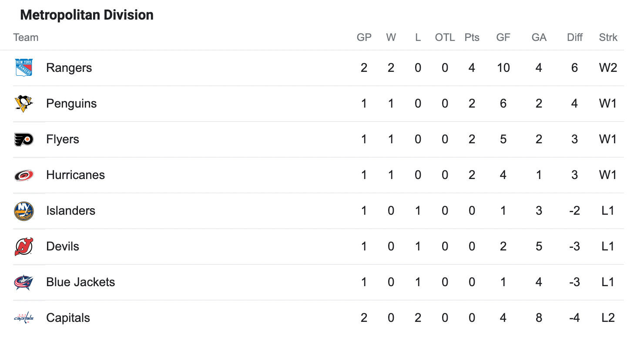Click the Metropolitan Division heading

tap(87, 15)
